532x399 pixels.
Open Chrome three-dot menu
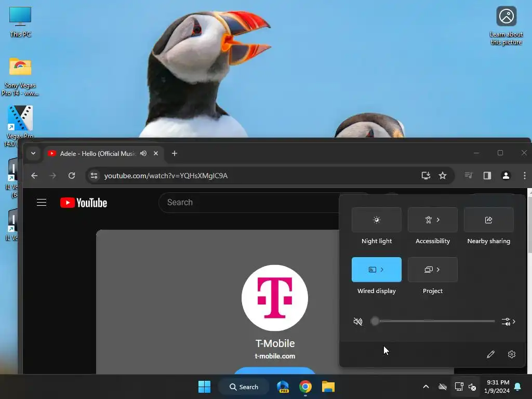tap(525, 176)
